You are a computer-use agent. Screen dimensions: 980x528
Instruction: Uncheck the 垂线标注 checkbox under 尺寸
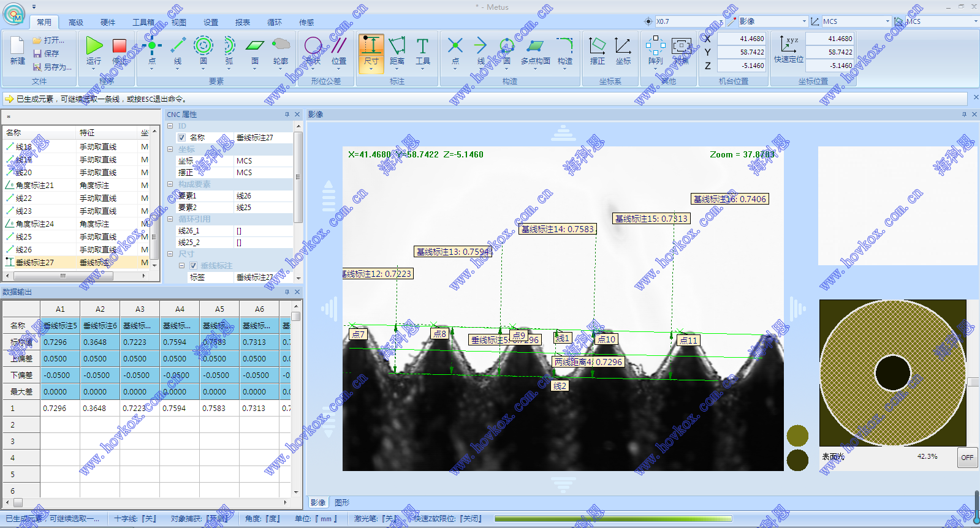(x=193, y=266)
